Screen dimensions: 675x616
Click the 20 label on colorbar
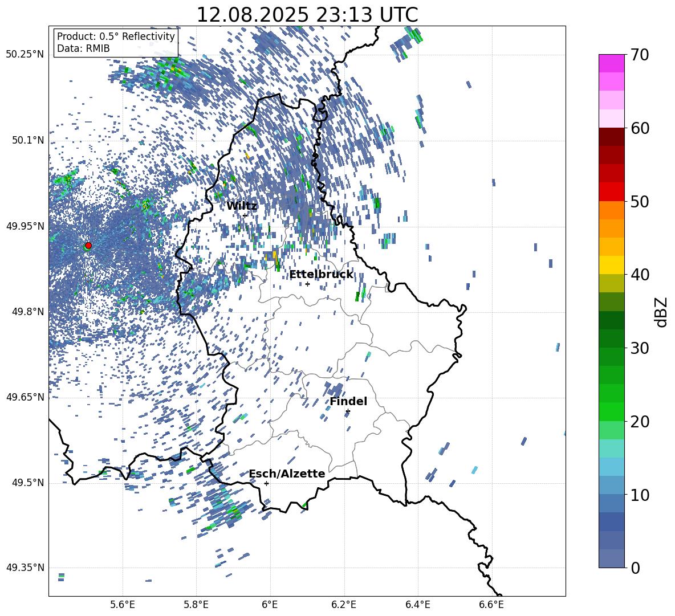click(640, 421)
